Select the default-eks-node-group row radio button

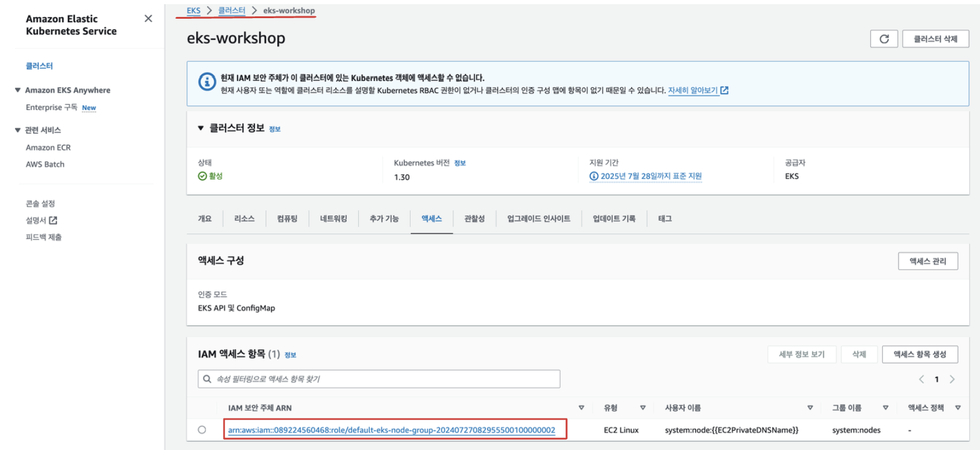click(x=202, y=430)
